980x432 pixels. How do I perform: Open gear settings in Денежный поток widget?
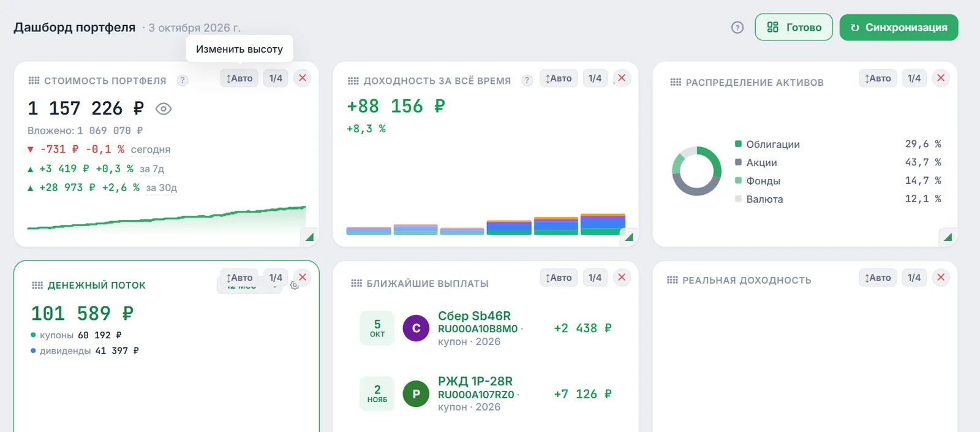click(295, 286)
